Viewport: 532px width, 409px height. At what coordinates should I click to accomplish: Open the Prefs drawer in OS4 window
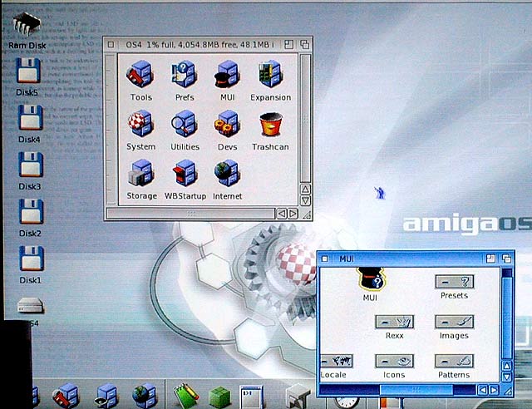(x=185, y=74)
